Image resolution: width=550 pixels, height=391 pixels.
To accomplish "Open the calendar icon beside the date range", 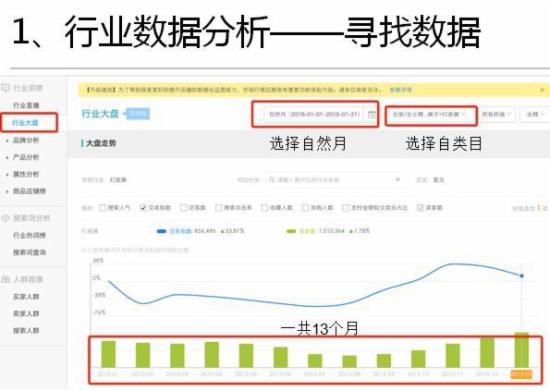I will point(371,114).
